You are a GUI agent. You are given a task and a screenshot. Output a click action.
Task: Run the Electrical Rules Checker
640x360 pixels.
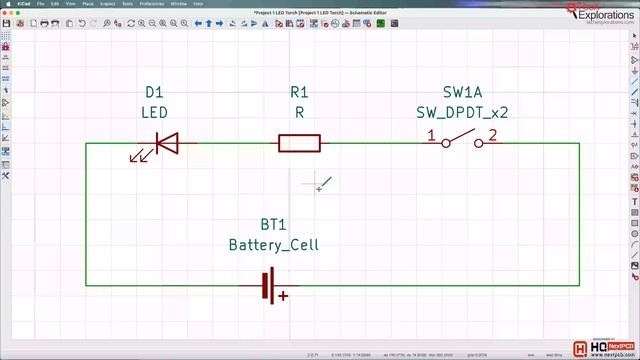pos(325,24)
